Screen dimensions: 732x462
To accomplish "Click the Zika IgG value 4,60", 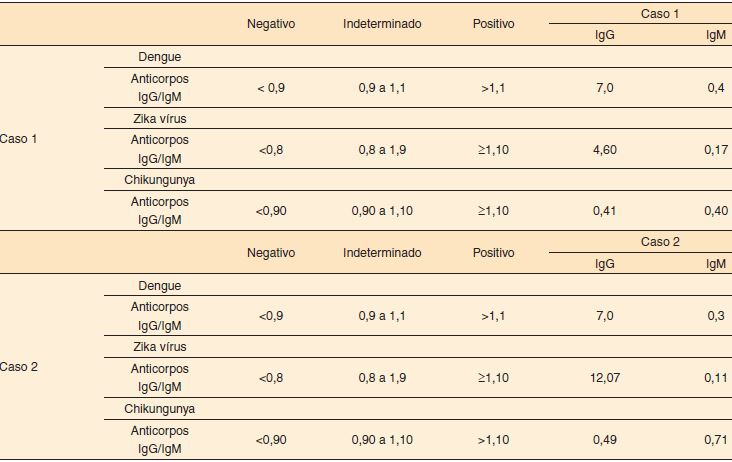I will click(605, 150).
